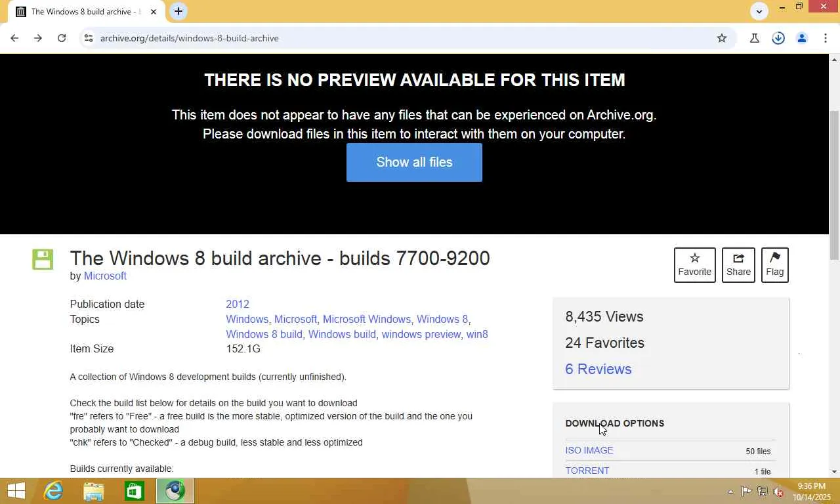Open the 'Windows 8' topic link
Image resolution: width=840 pixels, height=504 pixels.
442,320
